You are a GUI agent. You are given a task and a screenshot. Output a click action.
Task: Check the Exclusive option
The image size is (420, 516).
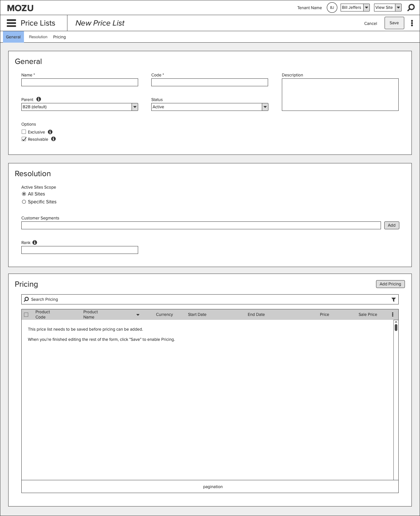(x=24, y=132)
